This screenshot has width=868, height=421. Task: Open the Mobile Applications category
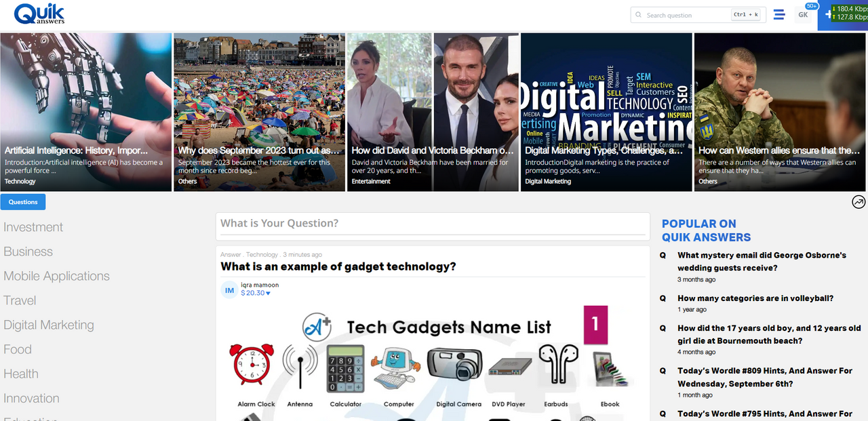(56, 276)
